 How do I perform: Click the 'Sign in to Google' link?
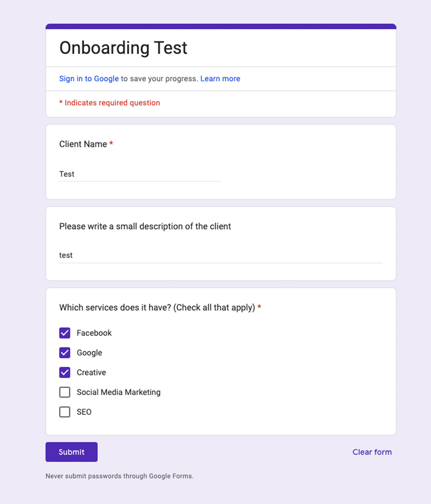[x=89, y=79]
